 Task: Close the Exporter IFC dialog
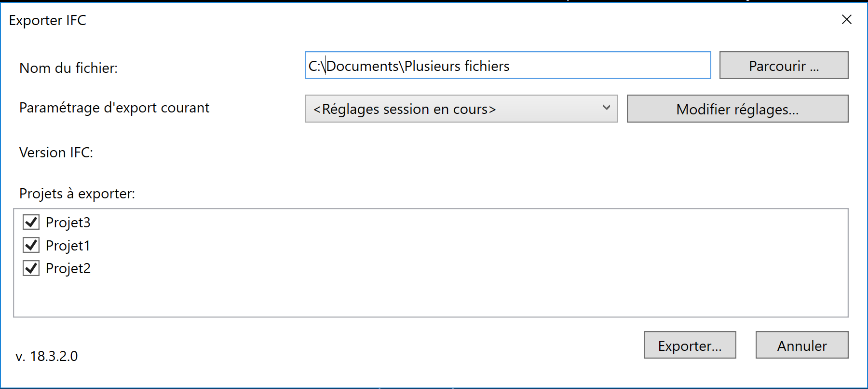click(x=846, y=20)
